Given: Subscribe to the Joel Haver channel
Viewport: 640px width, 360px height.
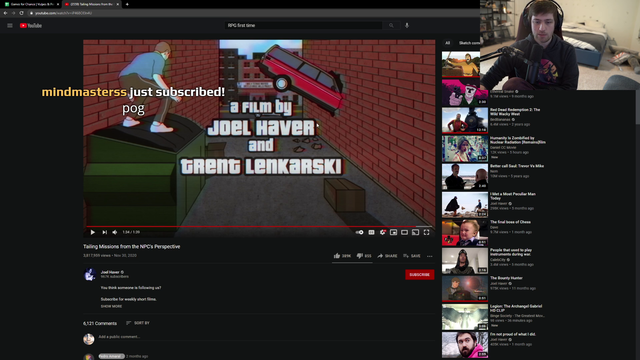Looking at the screenshot, I should [x=420, y=275].
